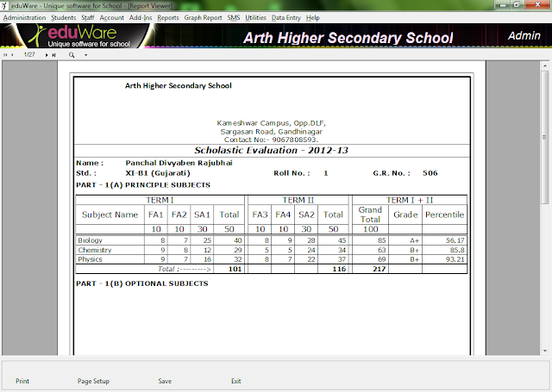This screenshot has height=392, width=552.
Task: Click Chemistry percentile 85.8
Action: click(457, 250)
